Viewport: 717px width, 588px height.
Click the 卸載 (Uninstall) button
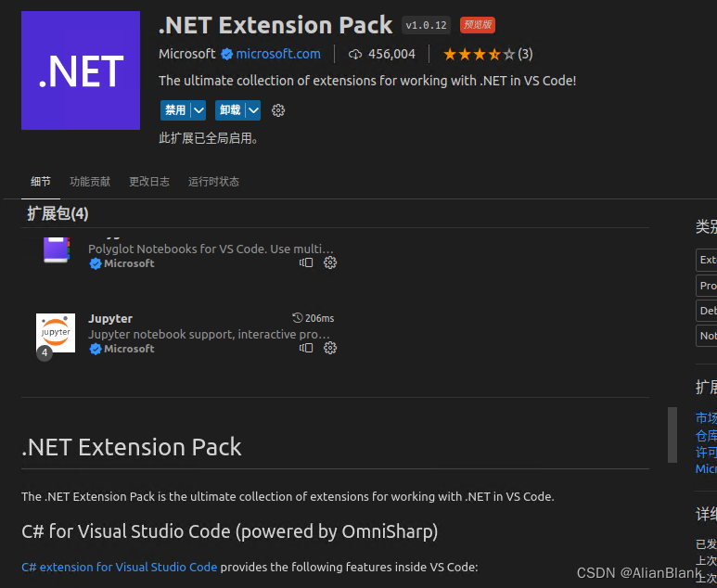[x=230, y=110]
